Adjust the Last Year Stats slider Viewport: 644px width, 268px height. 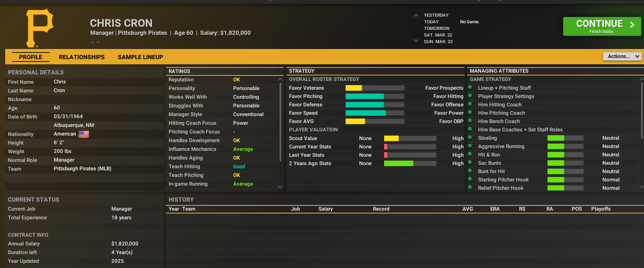[410, 155]
